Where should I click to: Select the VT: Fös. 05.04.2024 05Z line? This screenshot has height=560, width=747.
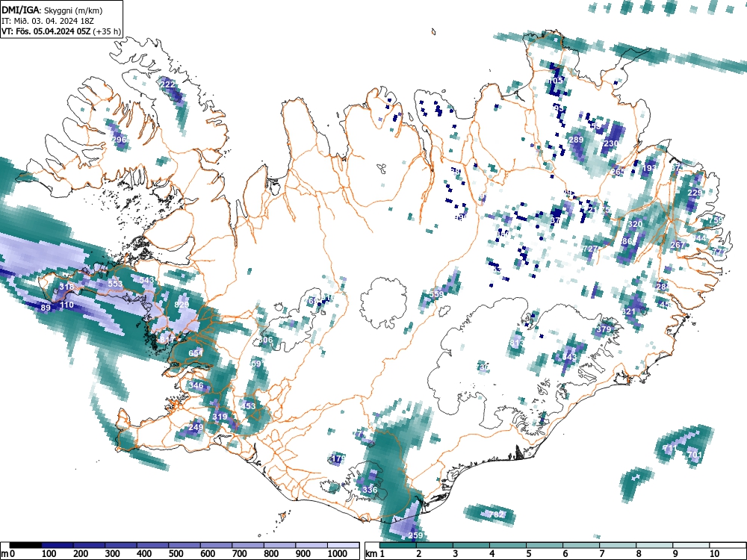click(61, 31)
